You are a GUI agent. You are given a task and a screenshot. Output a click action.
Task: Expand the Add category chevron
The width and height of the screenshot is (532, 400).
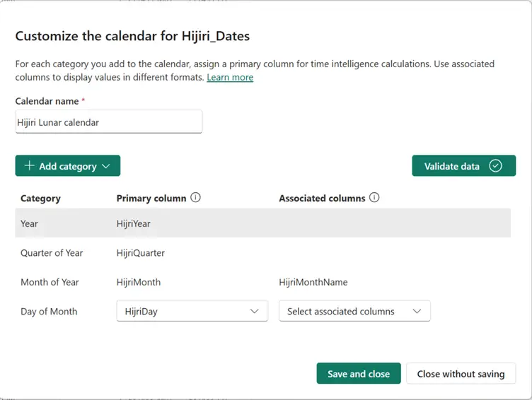106,166
